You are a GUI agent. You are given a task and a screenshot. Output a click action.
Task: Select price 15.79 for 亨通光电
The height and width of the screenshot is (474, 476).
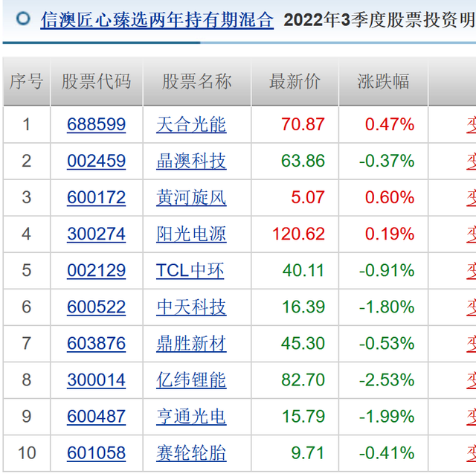coord(303,416)
